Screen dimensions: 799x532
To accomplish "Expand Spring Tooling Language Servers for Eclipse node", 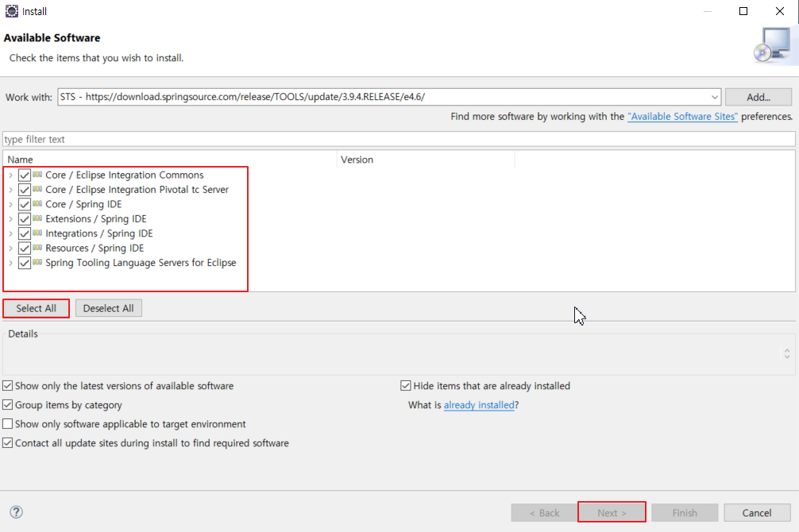I will [10, 263].
